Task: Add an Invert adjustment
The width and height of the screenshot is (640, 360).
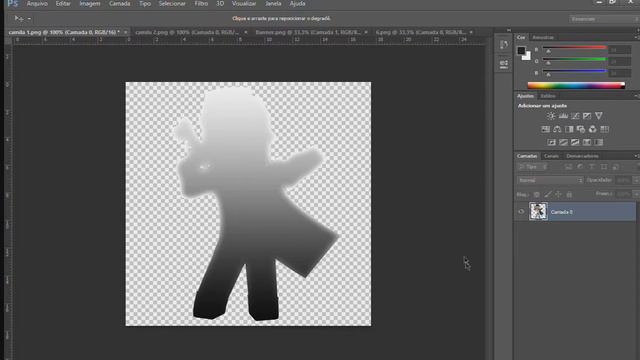Action: tap(551, 142)
